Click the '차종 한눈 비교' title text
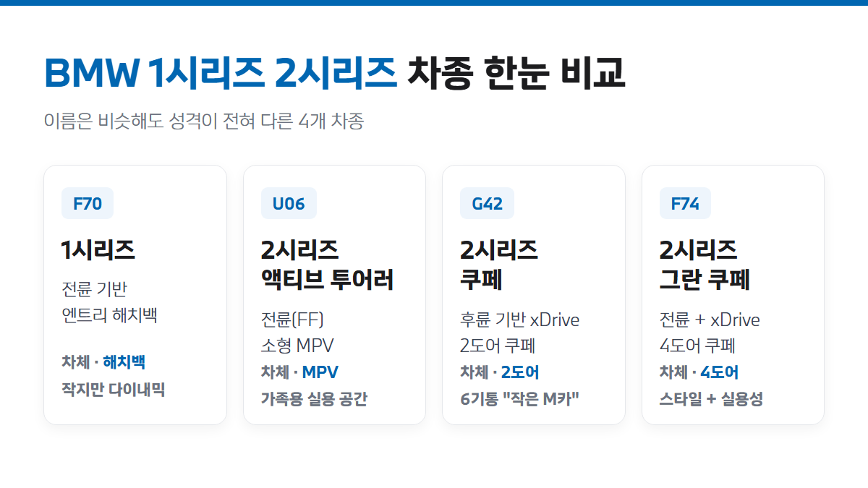 [x=516, y=73]
